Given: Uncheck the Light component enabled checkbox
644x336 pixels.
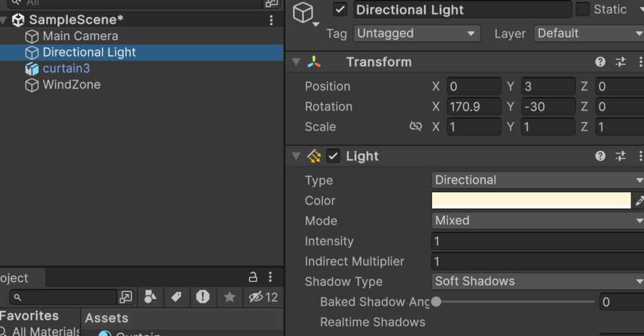Looking at the screenshot, I should [x=333, y=156].
